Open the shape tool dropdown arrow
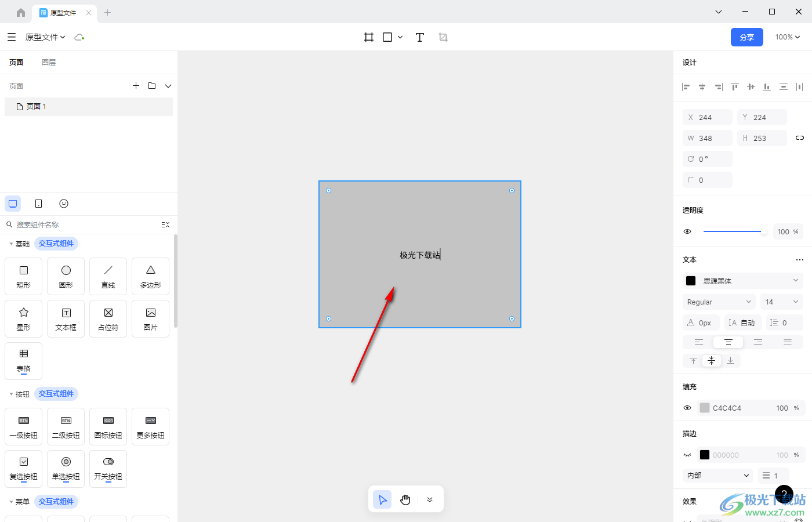Image resolution: width=812 pixels, height=522 pixels. tap(400, 37)
